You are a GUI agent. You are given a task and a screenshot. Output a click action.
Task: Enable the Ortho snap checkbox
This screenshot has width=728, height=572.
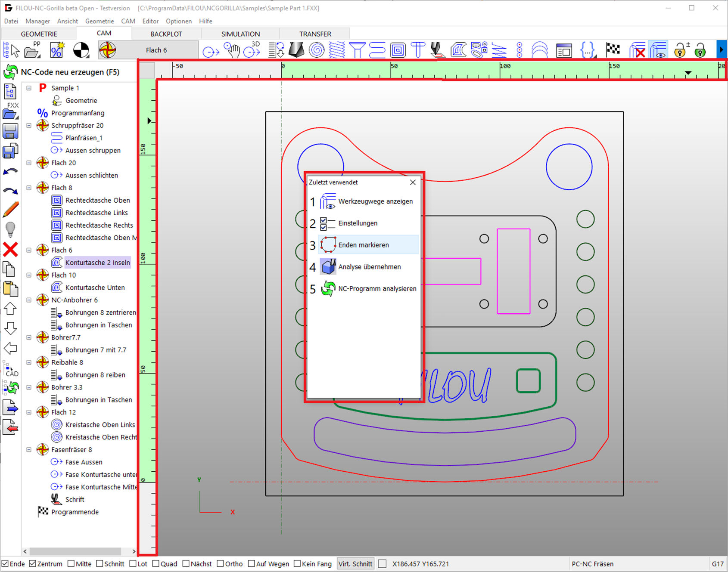pyautogui.click(x=221, y=564)
